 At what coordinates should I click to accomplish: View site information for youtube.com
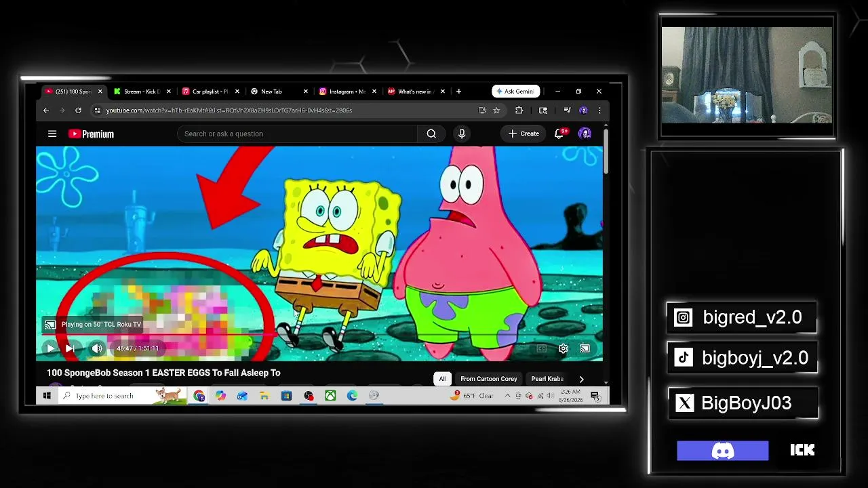tap(98, 110)
